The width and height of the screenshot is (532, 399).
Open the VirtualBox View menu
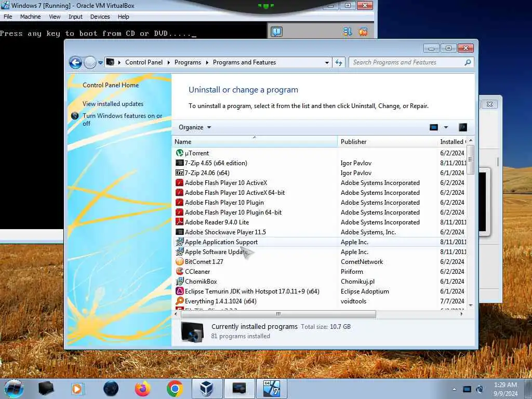click(x=55, y=17)
